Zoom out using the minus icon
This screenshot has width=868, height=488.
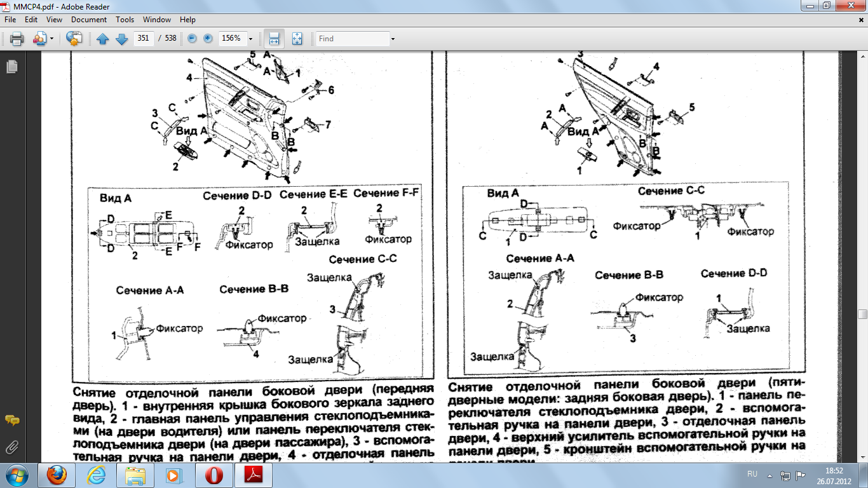[x=192, y=39]
